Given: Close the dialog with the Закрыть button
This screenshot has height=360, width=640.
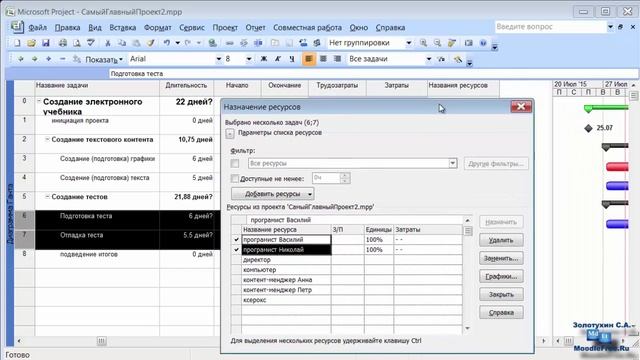Looking at the screenshot, I should pyautogui.click(x=501, y=294).
